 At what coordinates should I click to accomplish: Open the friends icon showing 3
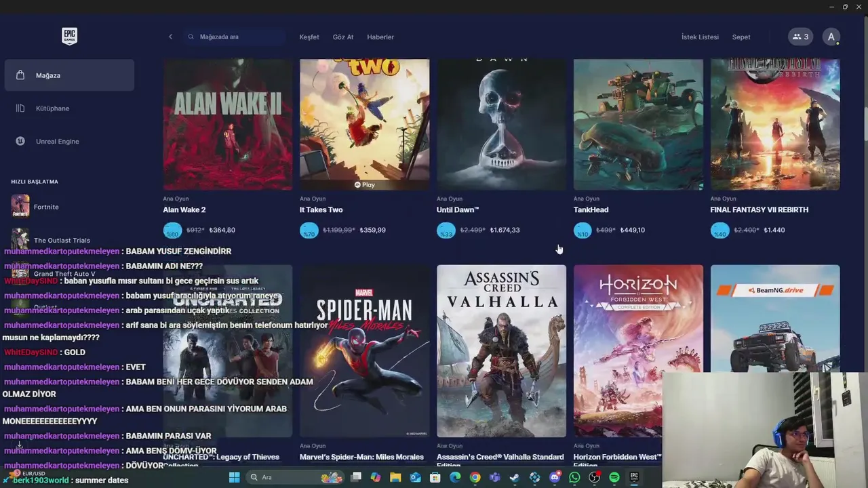[x=800, y=37]
